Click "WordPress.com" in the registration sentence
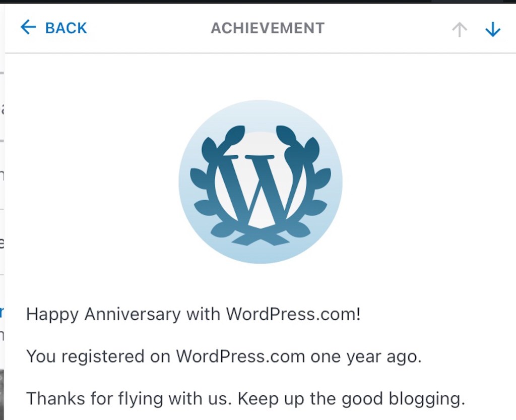This screenshot has height=420, width=516. tap(240, 357)
